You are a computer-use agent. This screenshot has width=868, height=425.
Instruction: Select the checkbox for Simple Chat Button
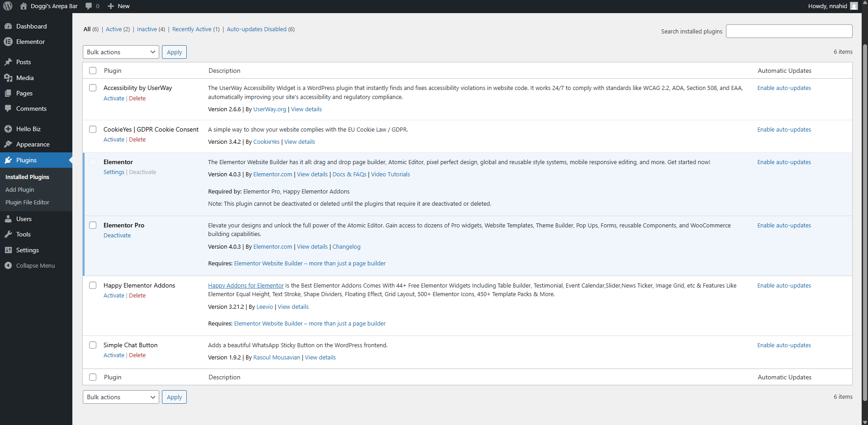click(x=93, y=345)
